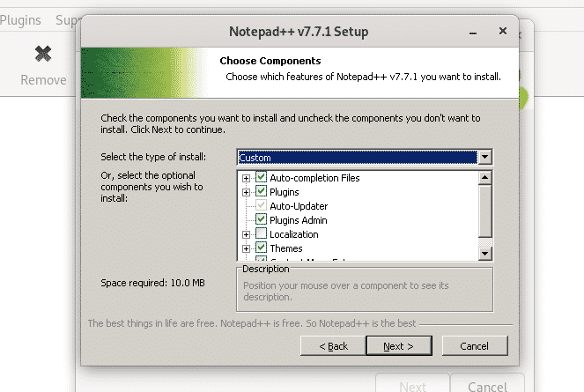Click the greyed Auto-Updater checkbox
The height and width of the screenshot is (392, 584).
coord(262,206)
